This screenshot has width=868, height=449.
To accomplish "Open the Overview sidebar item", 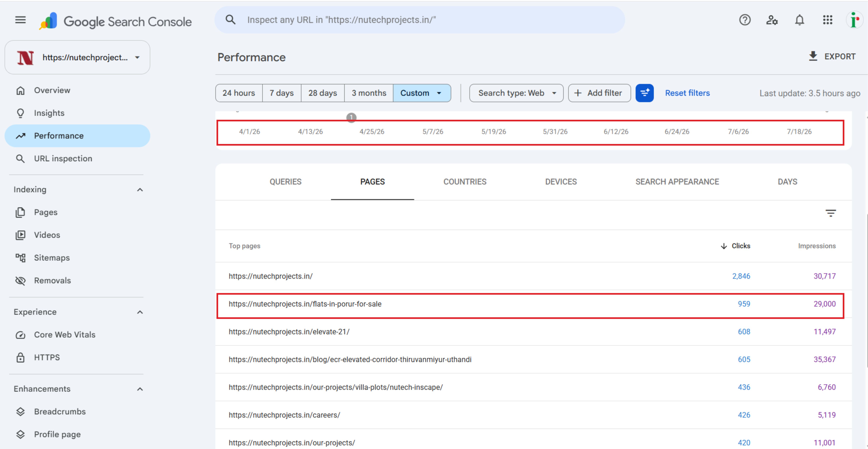I will point(77,90).
